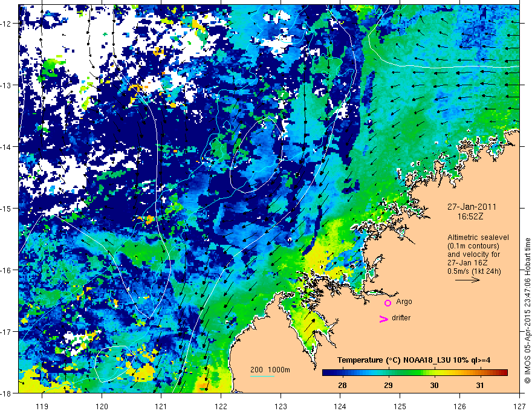Click the time text 16:52Z
Image resolution: width=532 pixels, height=411 pixels.
(470, 216)
